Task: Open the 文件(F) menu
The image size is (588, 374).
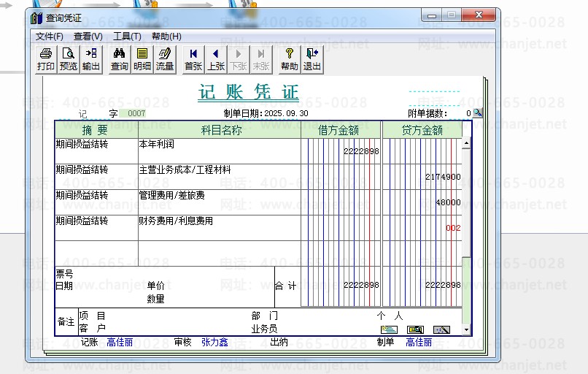Action: point(49,37)
